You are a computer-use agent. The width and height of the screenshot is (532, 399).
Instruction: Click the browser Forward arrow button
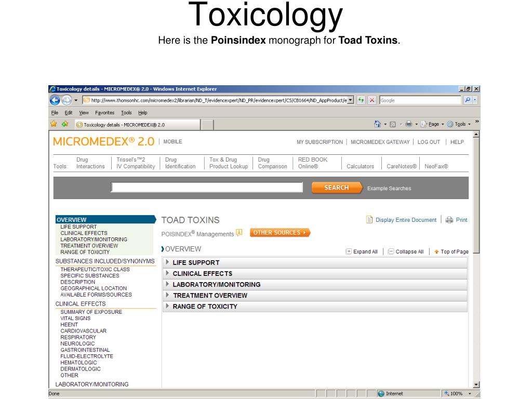(66, 100)
